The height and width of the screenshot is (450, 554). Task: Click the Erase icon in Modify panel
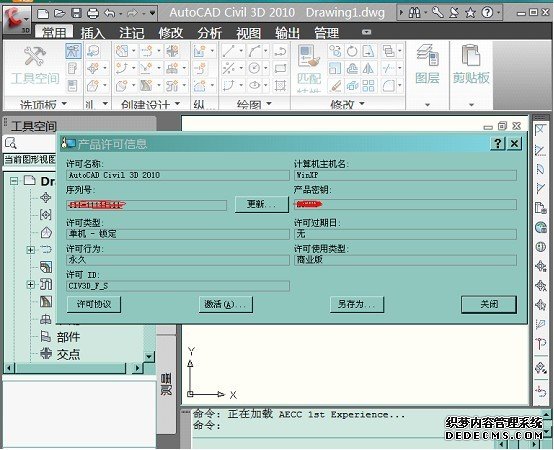(335, 85)
